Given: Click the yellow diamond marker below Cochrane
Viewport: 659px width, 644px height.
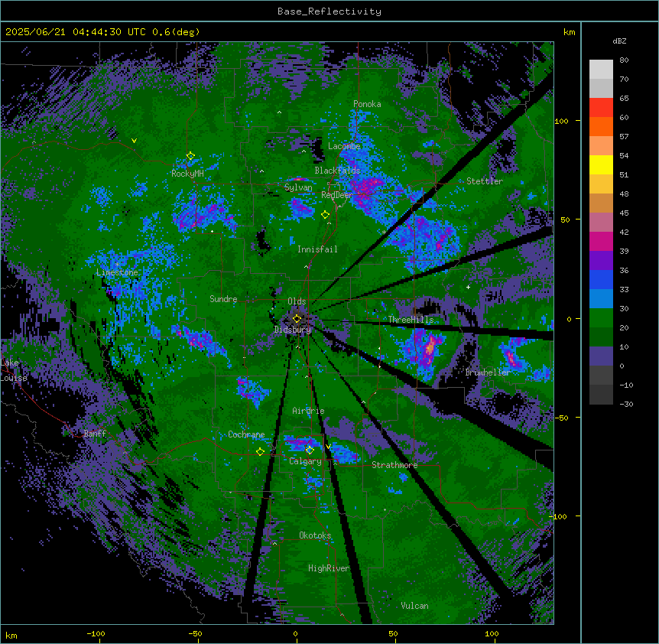Looking at the screenshot, I should tap(260, 451).
